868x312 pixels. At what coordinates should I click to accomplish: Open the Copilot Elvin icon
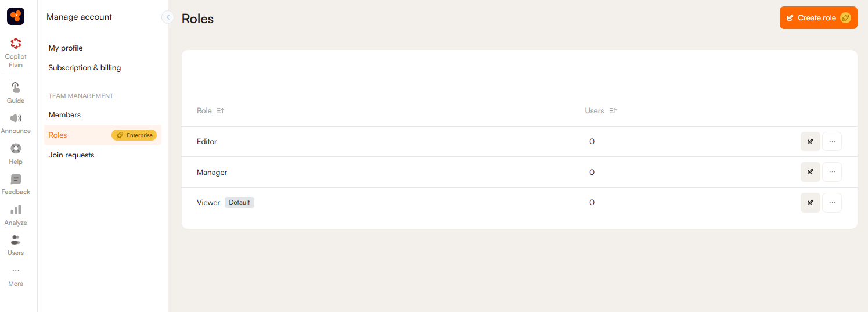(16, 44)
